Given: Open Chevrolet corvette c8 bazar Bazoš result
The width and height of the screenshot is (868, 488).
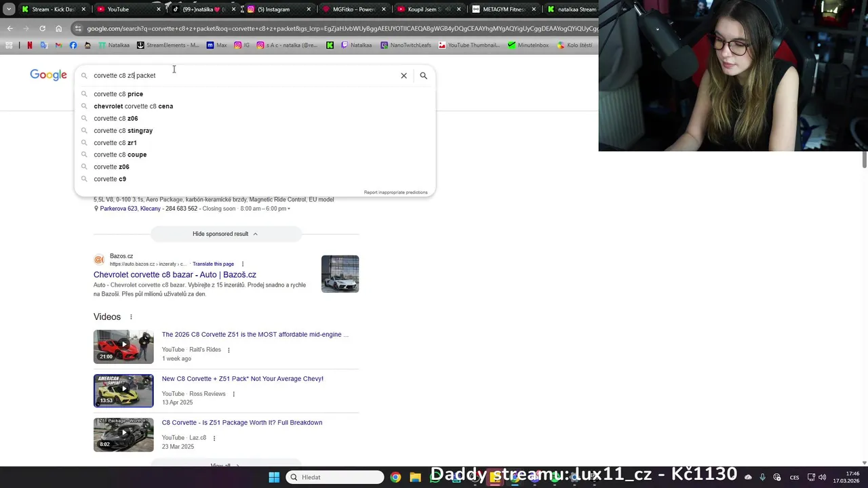Looking at the screenshot, I should (x=175, y=274).
